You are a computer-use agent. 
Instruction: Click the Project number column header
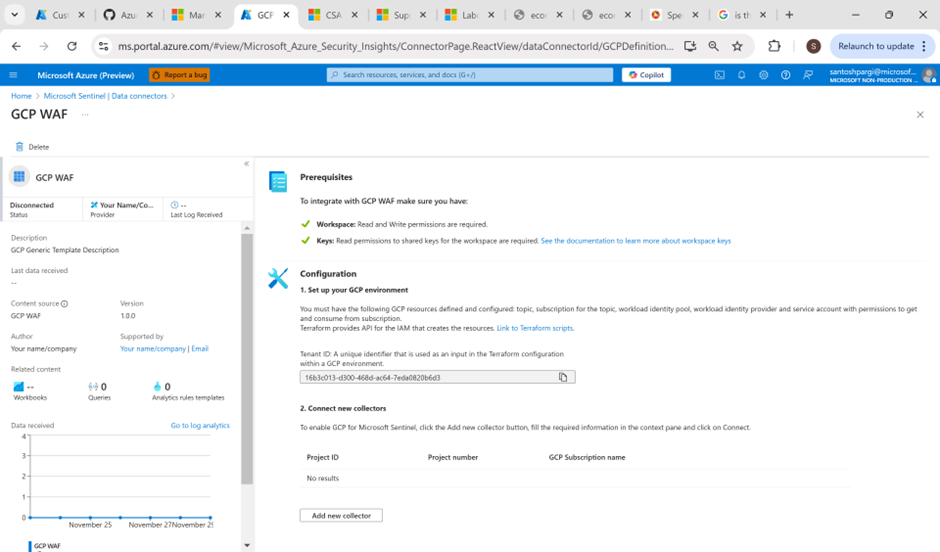pos(453,457)
